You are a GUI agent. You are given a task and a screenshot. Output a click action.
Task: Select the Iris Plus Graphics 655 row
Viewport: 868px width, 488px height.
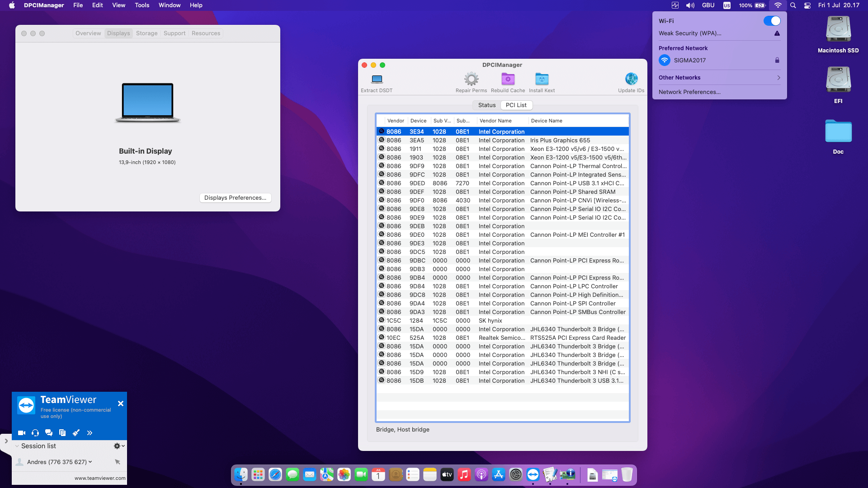[x=503, y=141]
